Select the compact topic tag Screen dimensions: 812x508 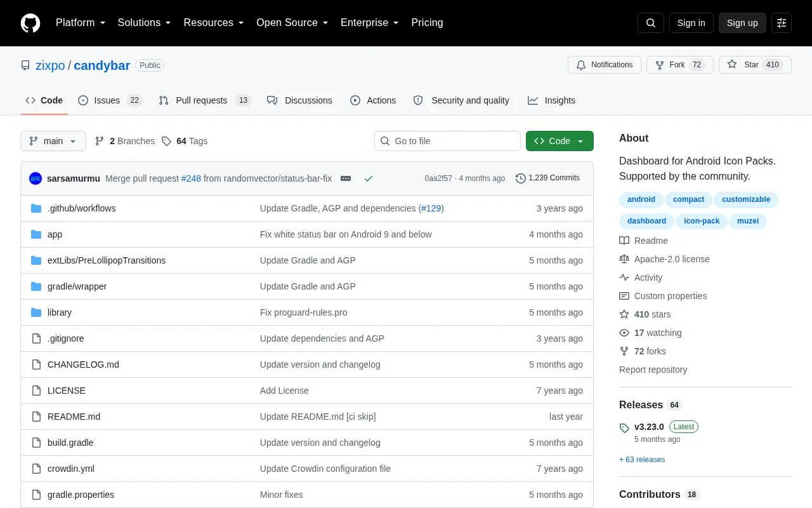688,199
